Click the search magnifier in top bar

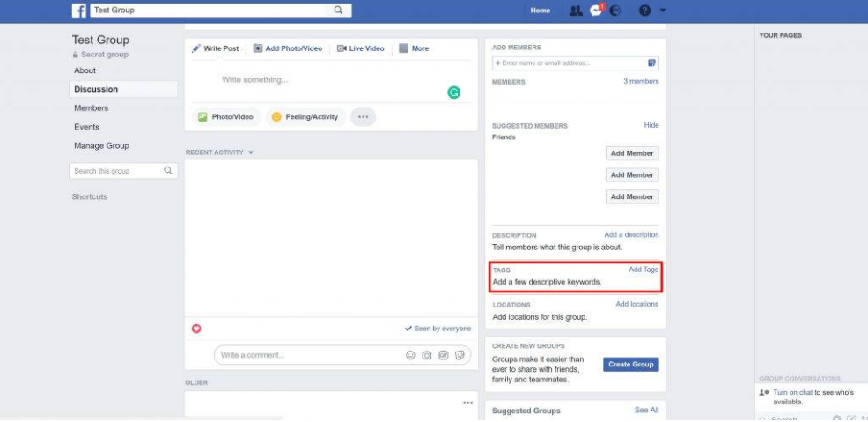[338, 10]
